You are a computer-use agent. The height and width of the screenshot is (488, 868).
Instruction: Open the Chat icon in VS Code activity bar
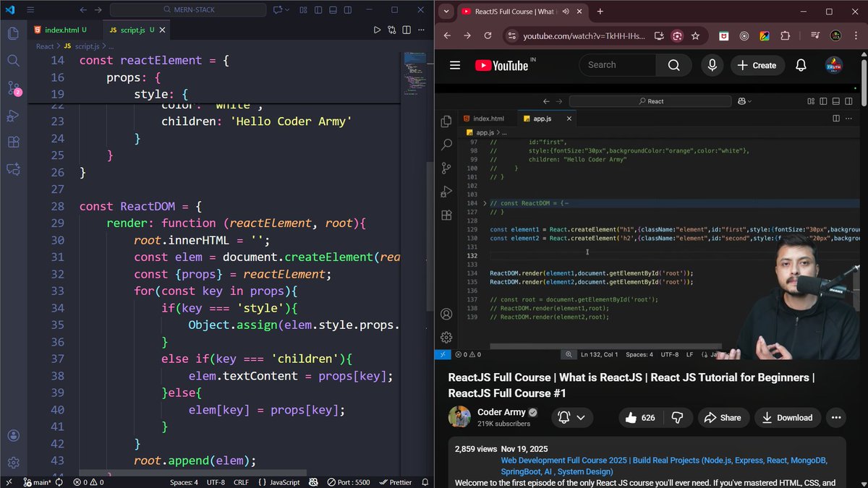13,169
